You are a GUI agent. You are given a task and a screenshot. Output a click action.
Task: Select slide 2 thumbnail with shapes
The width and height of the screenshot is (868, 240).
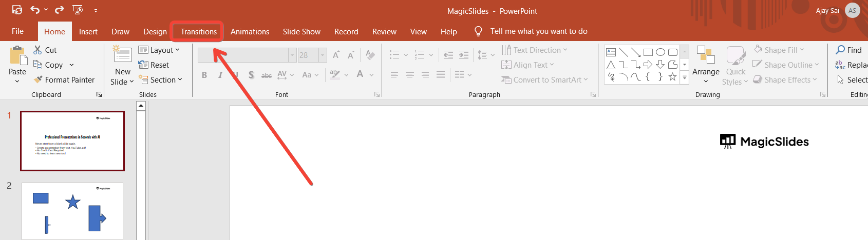click(x=72, y=211)
